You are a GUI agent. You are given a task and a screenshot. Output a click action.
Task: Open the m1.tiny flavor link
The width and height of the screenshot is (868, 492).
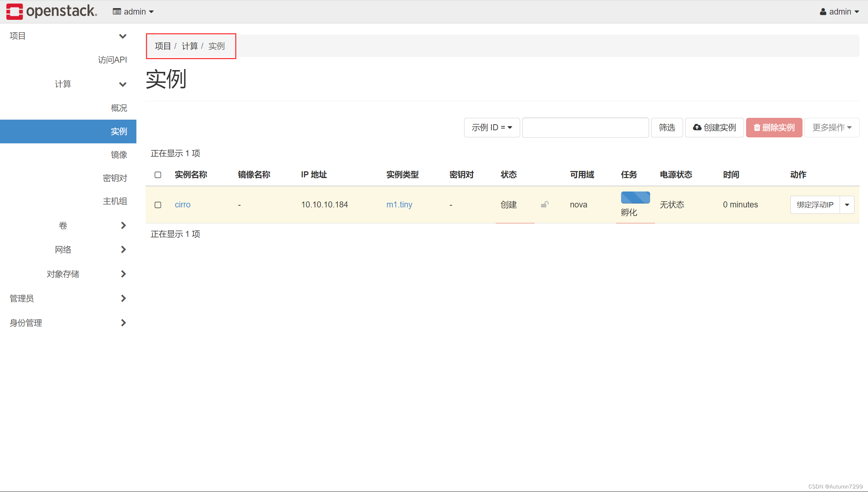coord(399,205)
